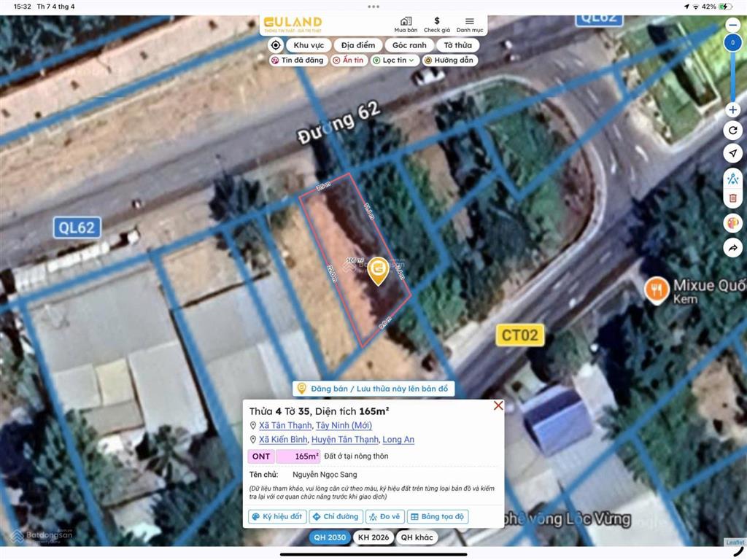Click the Chỉ đường directions button
Image resolution: width=747 pixels, height=560 pixels.
click(x=336, y=517)
